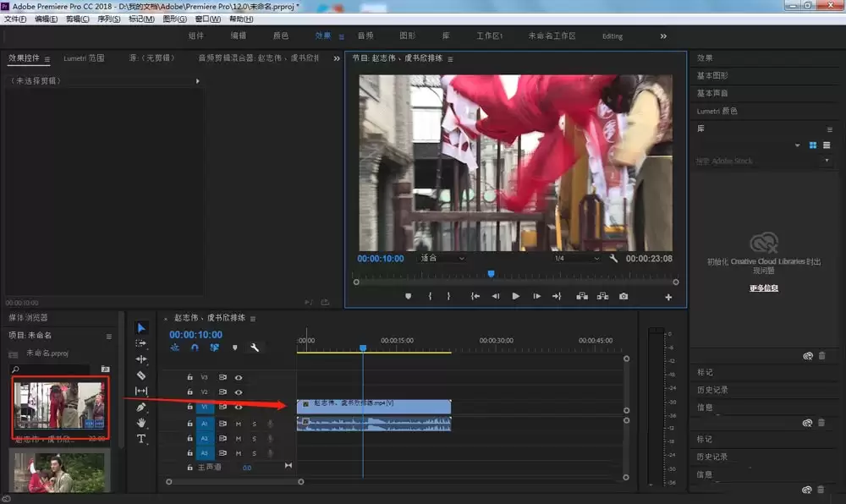Click the Add Marker button in program monitor
Screen dimensions: 846x504
[x=408, y=297]
